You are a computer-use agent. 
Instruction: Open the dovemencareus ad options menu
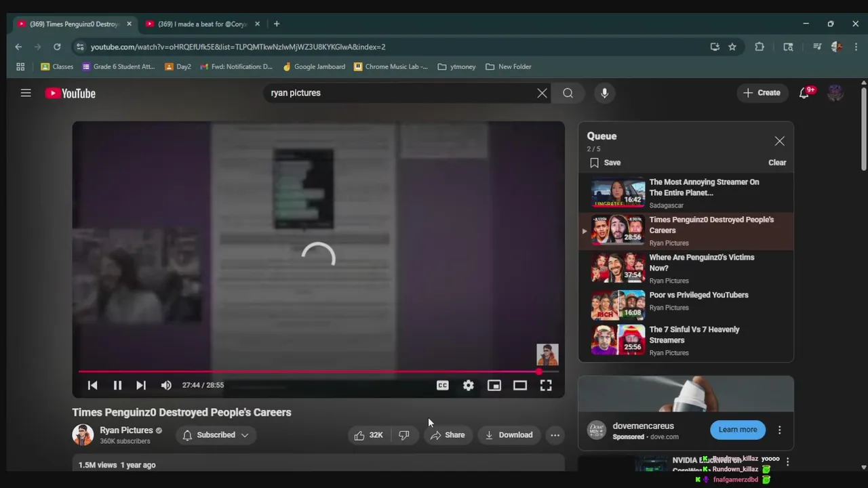point(779,430)
